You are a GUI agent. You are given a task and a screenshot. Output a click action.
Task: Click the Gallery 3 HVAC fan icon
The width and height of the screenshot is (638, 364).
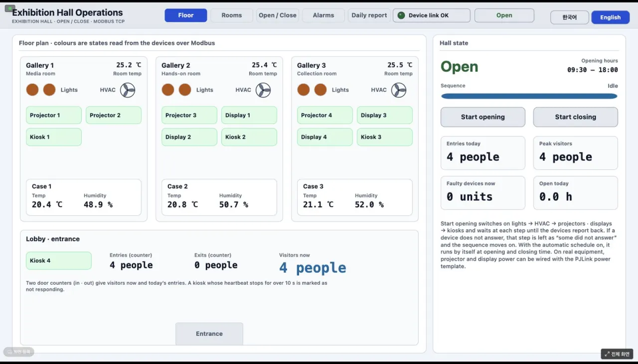coord(399,90)
